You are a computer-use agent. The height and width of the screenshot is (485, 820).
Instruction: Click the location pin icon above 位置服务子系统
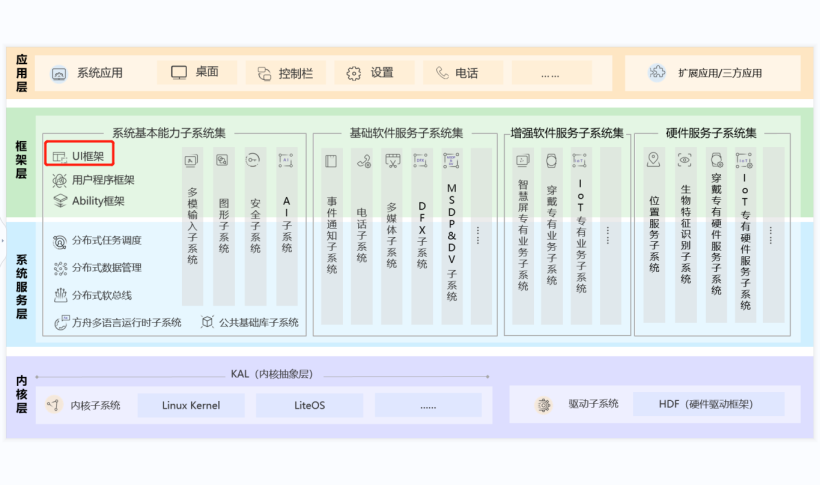653,160
